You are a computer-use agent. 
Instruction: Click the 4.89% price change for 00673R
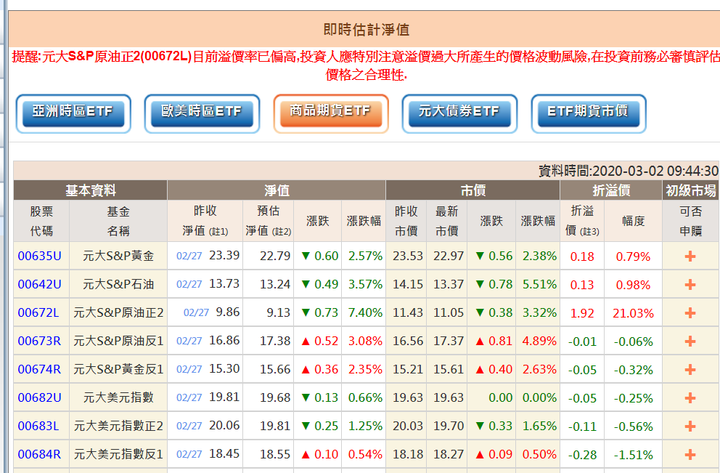(539, 341)
